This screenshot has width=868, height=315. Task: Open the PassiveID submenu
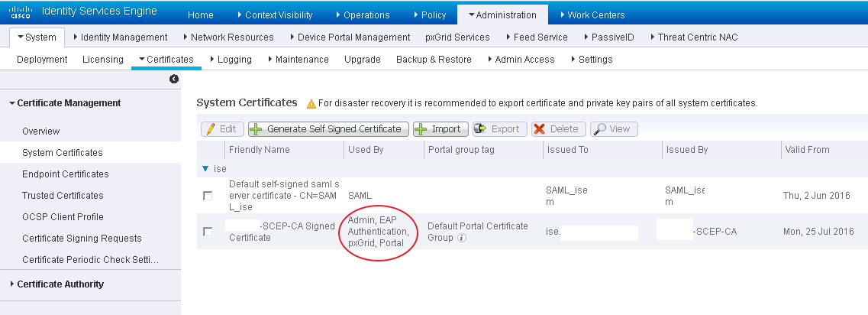click(608, 37)
